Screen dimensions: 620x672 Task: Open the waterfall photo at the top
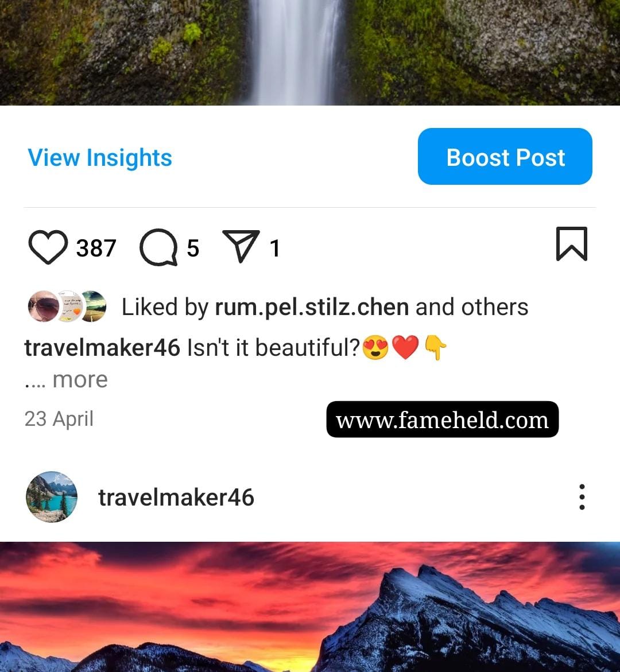click(x=310, y=52)
